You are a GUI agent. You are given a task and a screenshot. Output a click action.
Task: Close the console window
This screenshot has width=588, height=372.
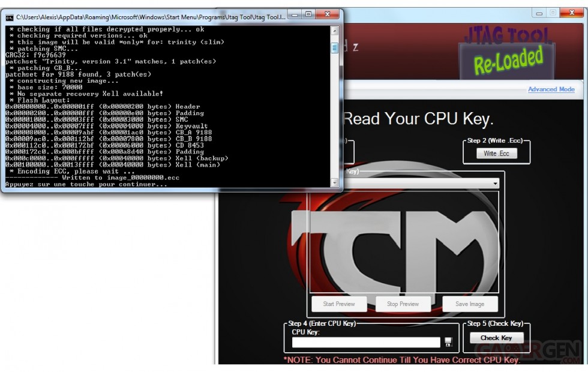coord(328,14)
